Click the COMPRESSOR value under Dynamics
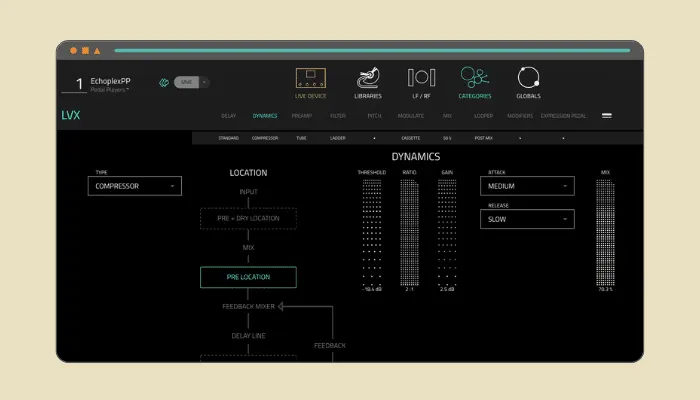 coord(265,138)
